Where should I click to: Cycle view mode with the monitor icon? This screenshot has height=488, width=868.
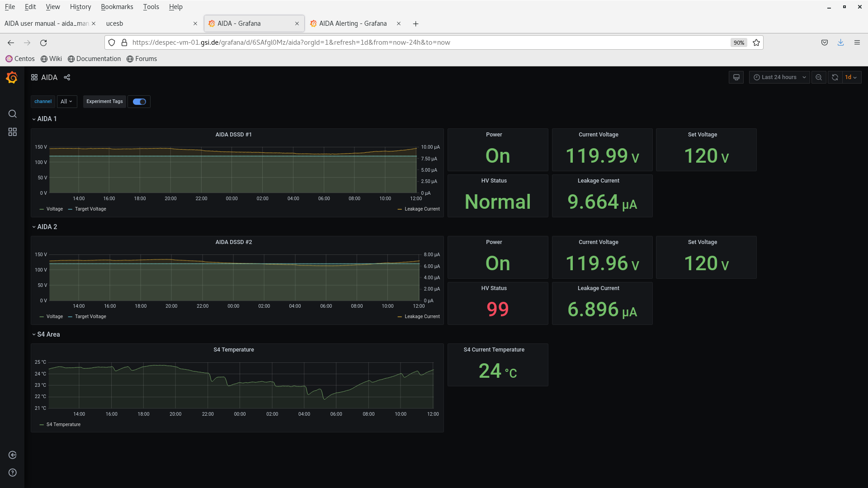[x=736, y=77]
